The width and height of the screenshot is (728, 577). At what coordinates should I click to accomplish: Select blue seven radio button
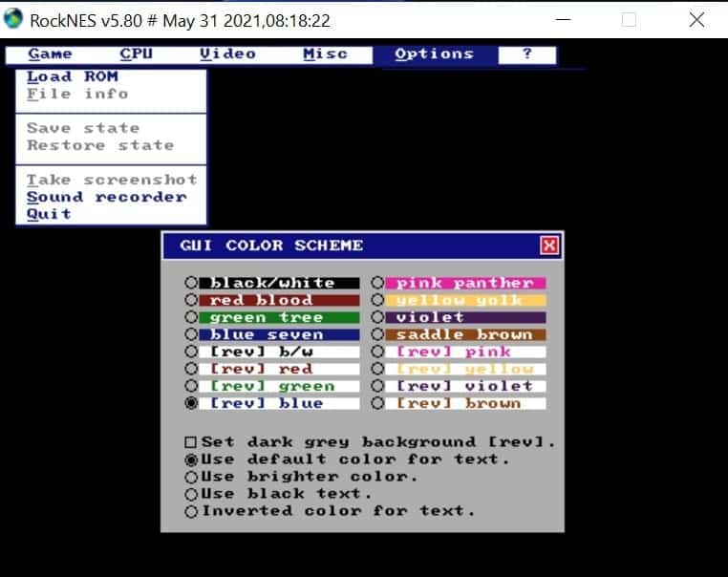coord(191,333)
